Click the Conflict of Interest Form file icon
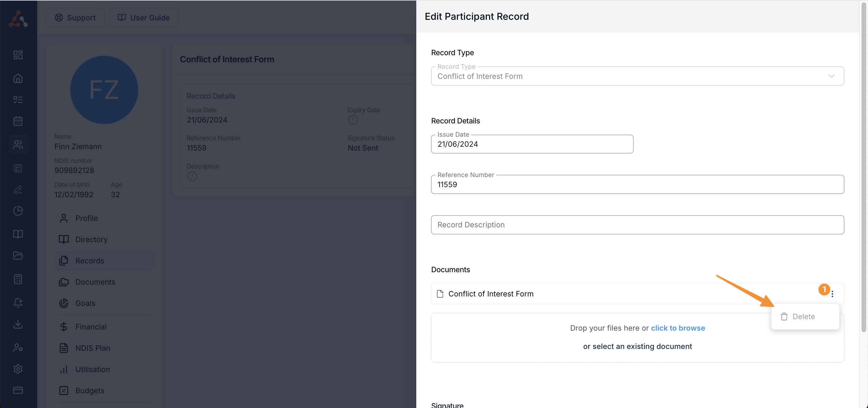The height and width of the screenshot is (408, 868). 440,294
